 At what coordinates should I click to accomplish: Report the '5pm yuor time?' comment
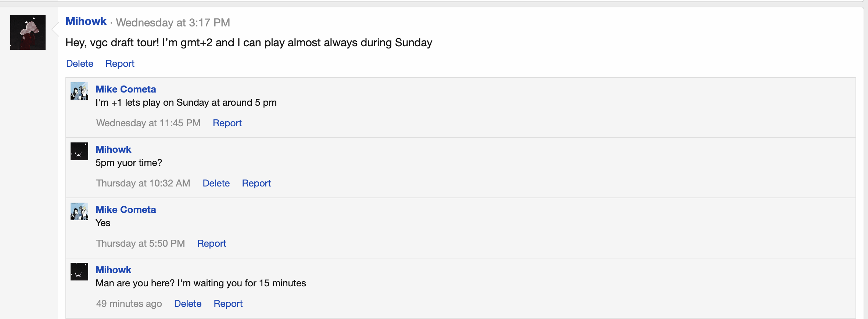coord(256,183)
